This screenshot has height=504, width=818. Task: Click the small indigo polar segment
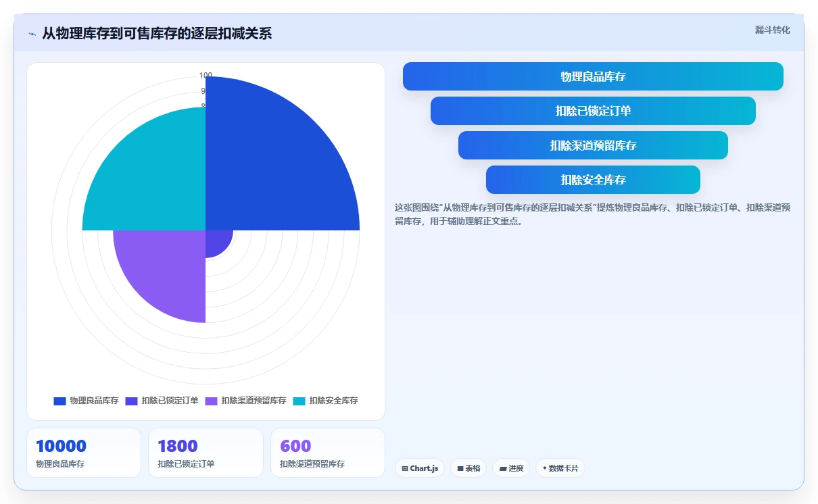point(216,241)
